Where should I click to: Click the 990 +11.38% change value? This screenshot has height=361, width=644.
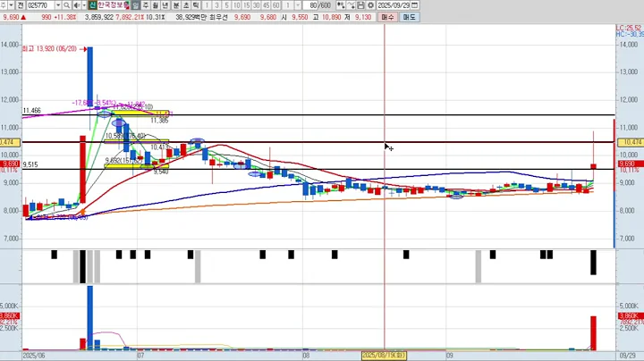click(x=59, y=17)
